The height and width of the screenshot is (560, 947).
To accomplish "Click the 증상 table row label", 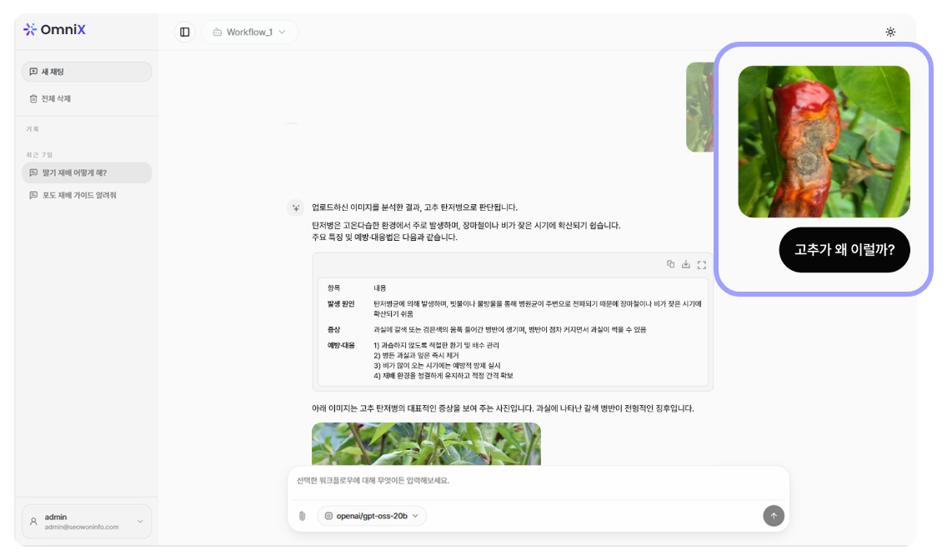I will 334,330.
